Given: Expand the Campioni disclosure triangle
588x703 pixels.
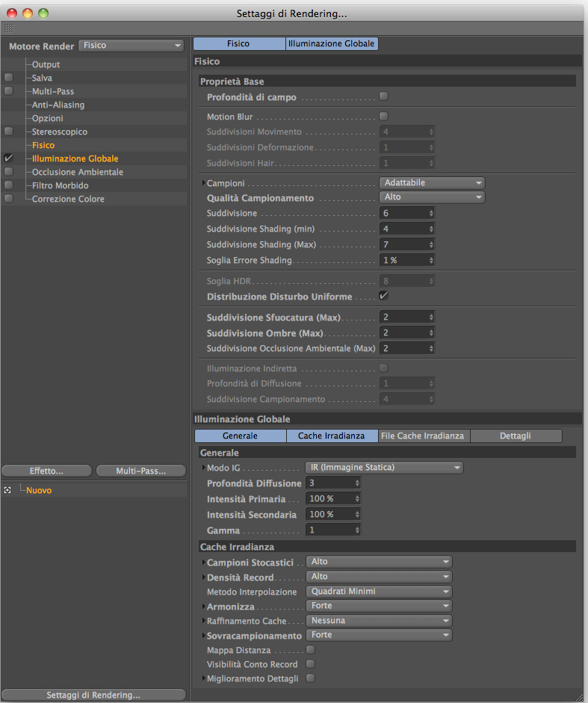Looking at the screenshot, I should (203, 183).
